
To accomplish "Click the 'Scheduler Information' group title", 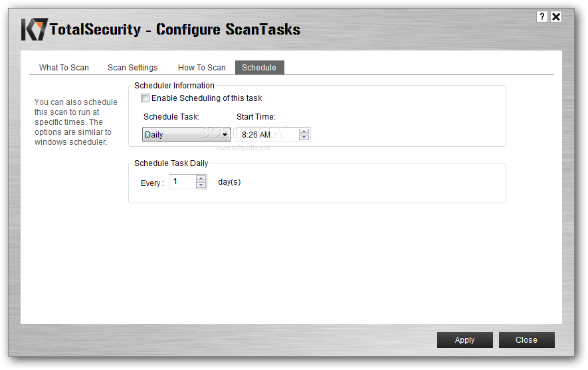I will 174,86.
